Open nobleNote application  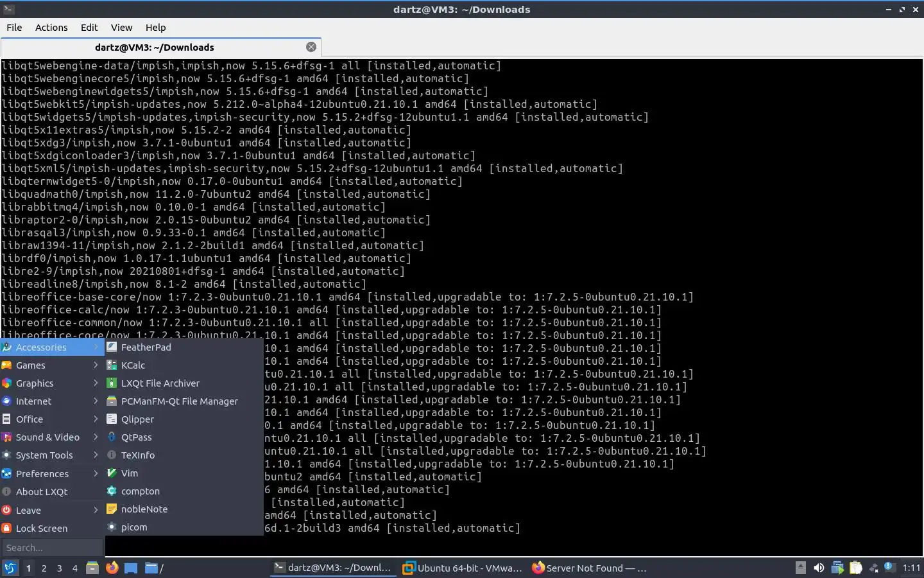coord(184,509)
